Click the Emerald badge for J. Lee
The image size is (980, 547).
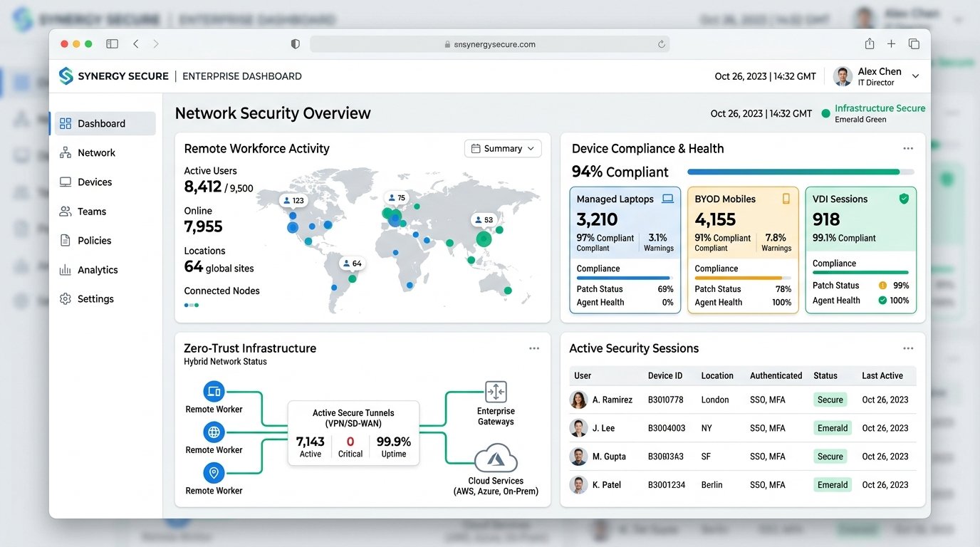tap(833, 428)
